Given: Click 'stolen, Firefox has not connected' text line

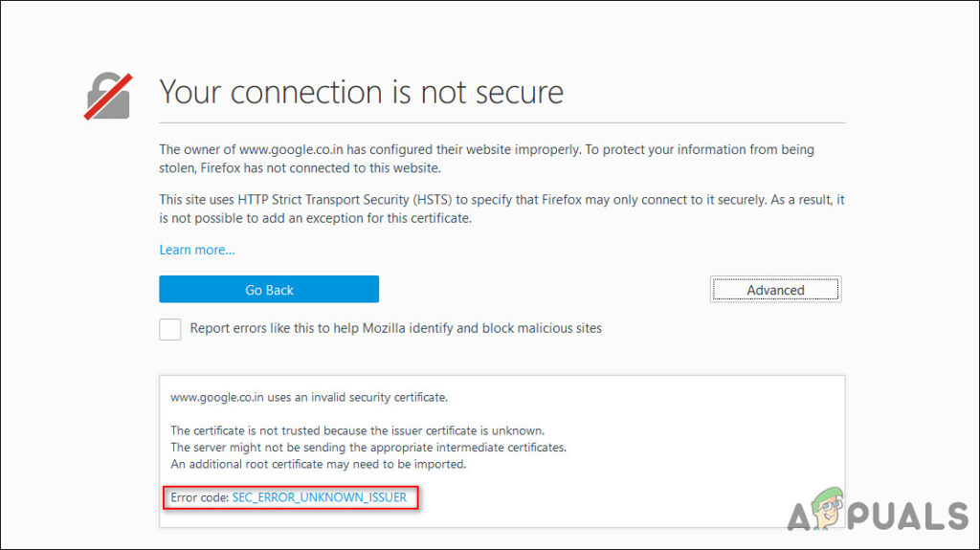Looking at the screenshot, I should [x=300, y=168].
